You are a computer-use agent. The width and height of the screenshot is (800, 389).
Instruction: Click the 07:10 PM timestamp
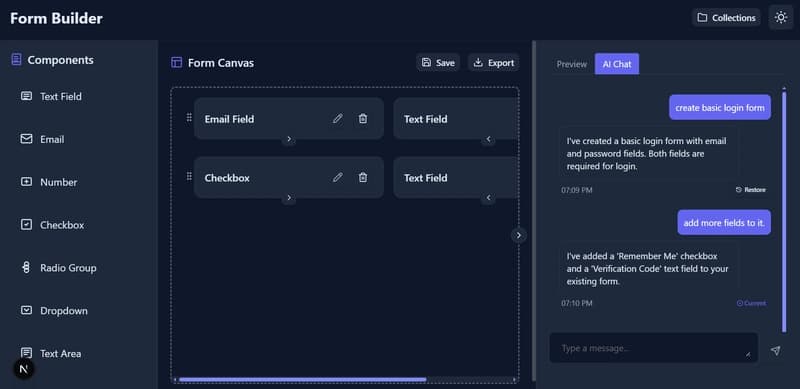click(x=577, y=303)
